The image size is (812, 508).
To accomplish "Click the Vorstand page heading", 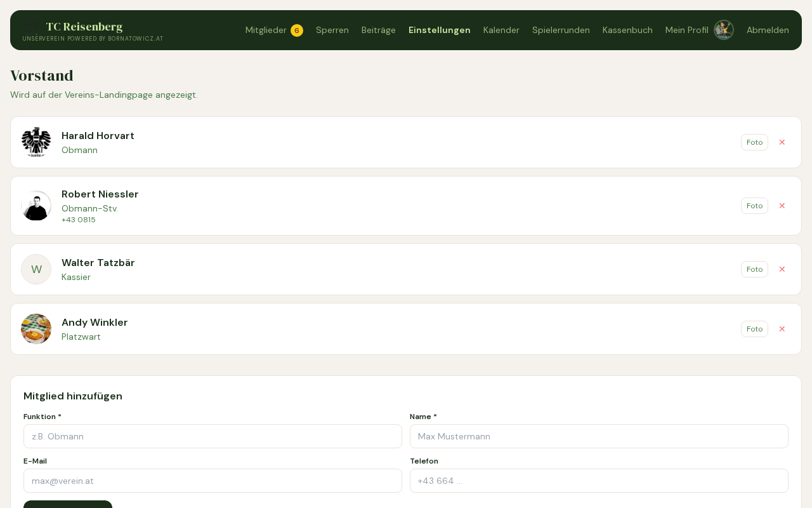I will click(42, 76).
